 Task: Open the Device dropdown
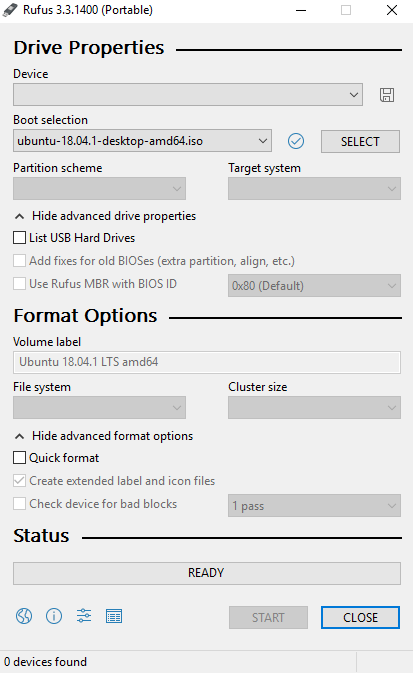tap(188, 94)
